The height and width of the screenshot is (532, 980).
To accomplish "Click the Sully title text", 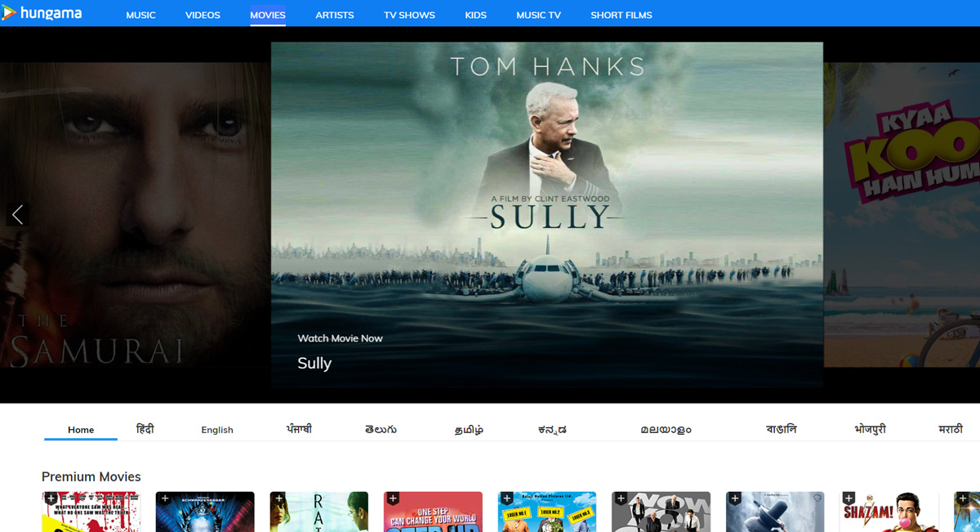I will pos(314,363).
